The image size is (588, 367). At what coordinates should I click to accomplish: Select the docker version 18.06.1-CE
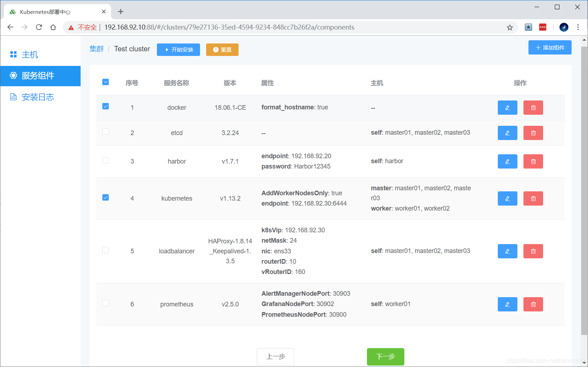[x=230, y=108]
